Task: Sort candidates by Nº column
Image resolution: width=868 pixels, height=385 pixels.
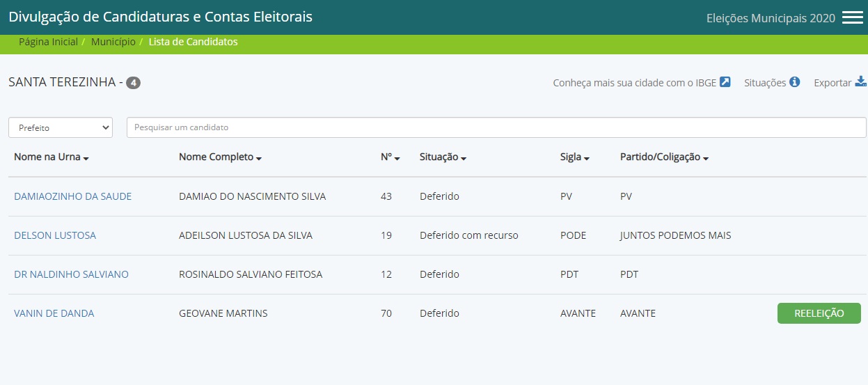Action: pyautogui.click(x=390, y=157)
